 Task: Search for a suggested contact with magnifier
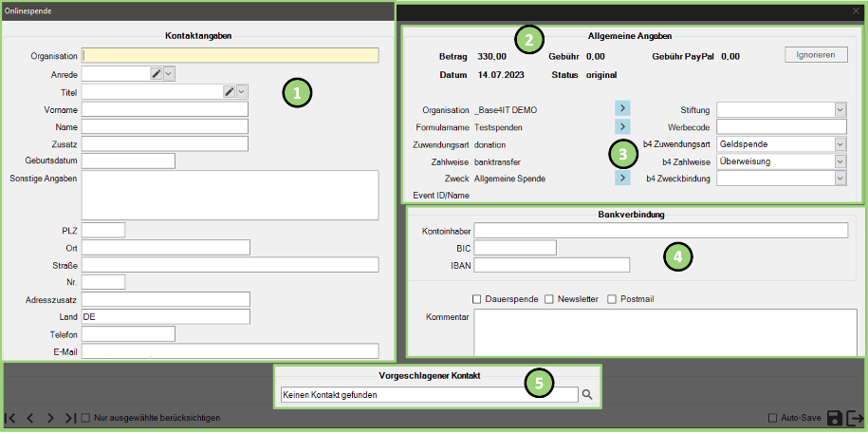[588, 394]
